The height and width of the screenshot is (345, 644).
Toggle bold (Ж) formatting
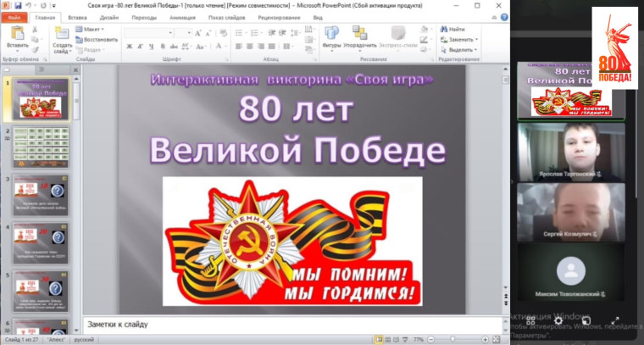130,47
